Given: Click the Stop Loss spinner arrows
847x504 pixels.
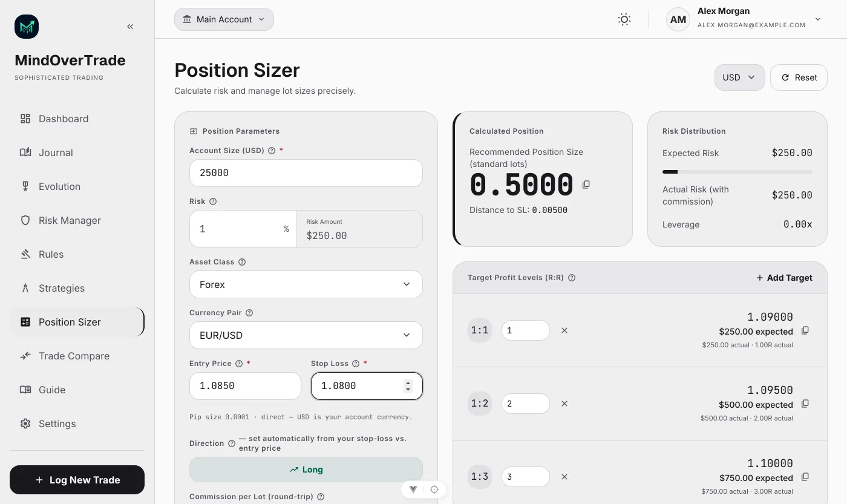Looking at the screenshot, I should click(408, 386).
